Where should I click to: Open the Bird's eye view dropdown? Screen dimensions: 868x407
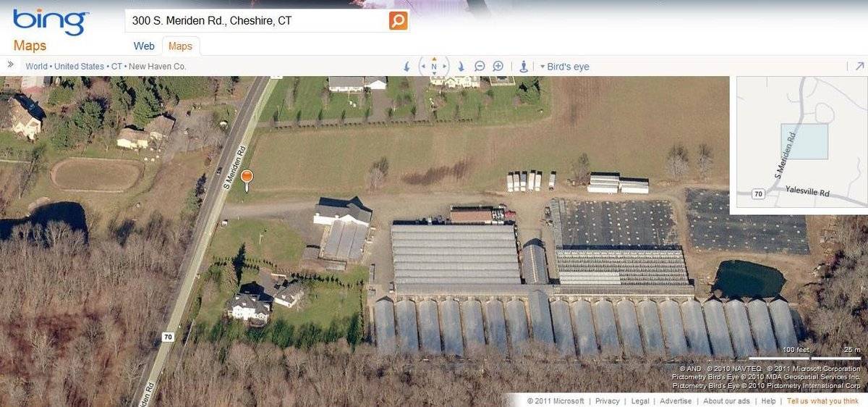coord(565,67)
